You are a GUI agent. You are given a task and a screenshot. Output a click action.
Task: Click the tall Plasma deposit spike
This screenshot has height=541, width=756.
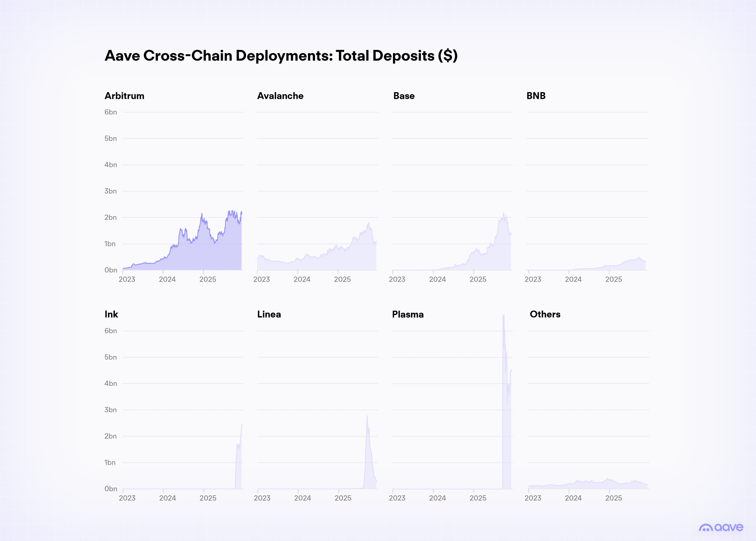point(504,354)
